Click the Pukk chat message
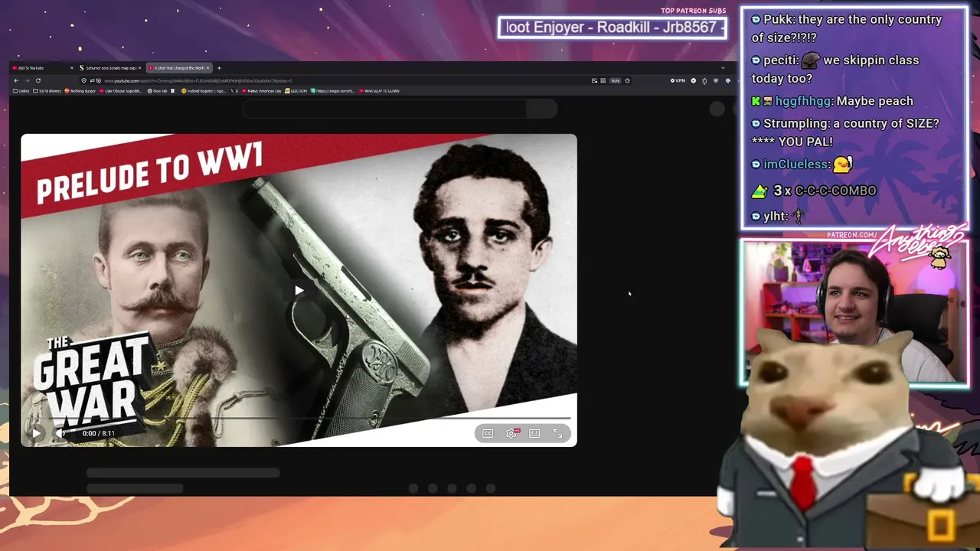 pos(847,28)
